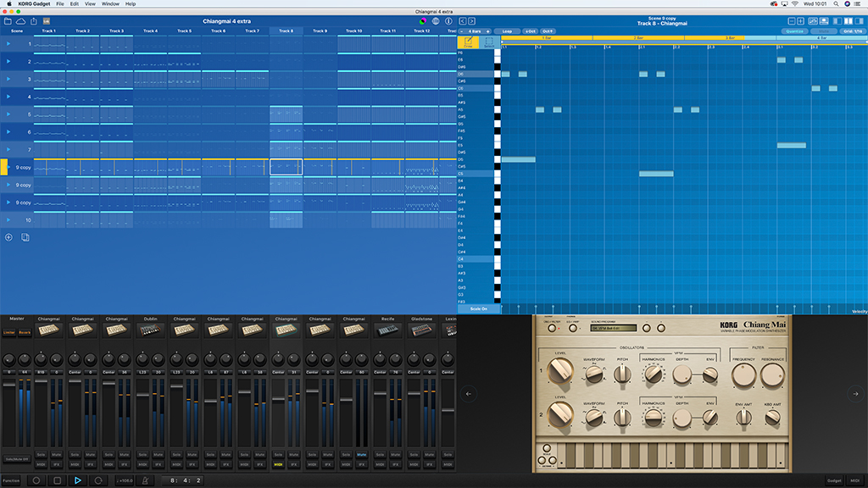Go to previous track with left arrow
The width and height of the screenshot is (868, 488).
[x=463, y=21]
